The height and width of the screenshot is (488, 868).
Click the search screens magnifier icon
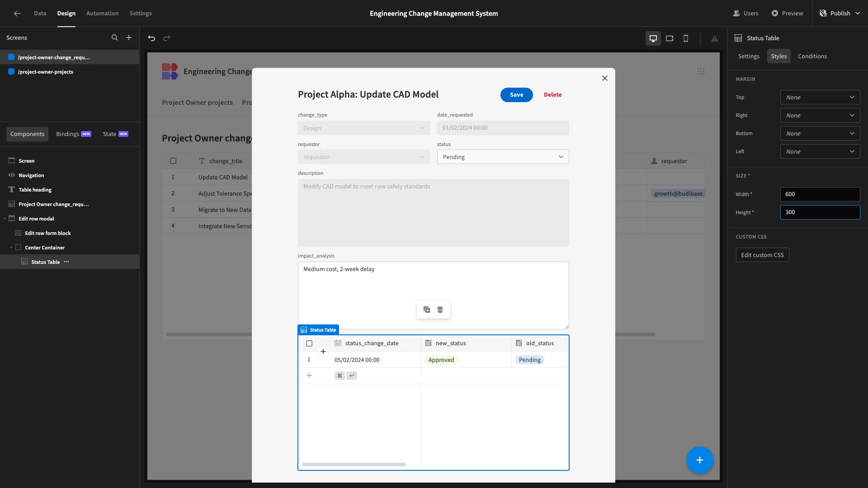click(x=115, y=38)
